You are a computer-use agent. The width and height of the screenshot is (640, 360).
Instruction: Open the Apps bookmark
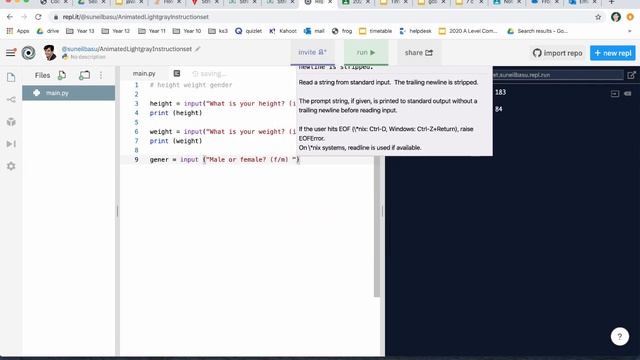point(18,31)
